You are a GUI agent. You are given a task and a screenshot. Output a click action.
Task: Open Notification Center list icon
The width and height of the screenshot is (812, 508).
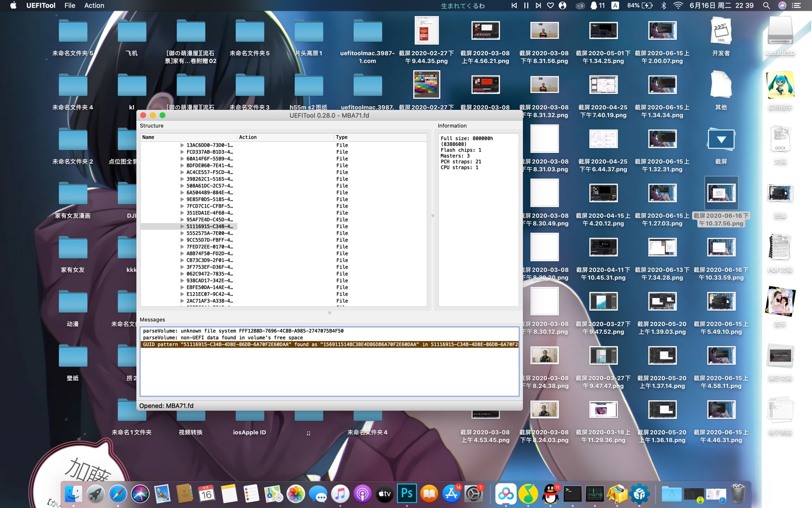point(797,5)
